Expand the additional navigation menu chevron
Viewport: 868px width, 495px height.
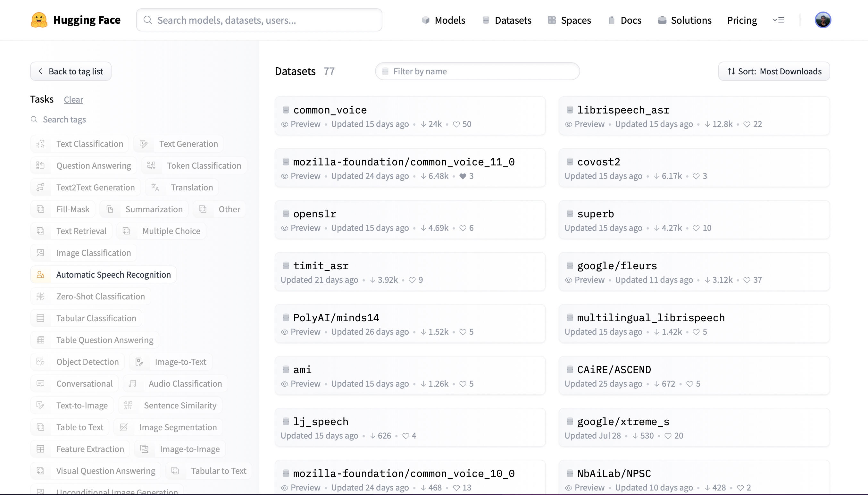point(778,20)
